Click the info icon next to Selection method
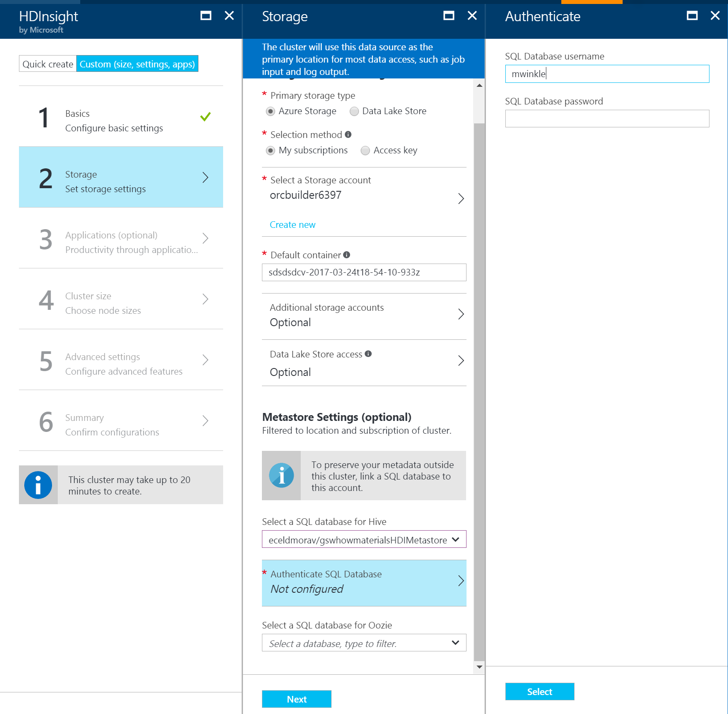Viewport: 728px width, 714px height. tap(348, 134)
